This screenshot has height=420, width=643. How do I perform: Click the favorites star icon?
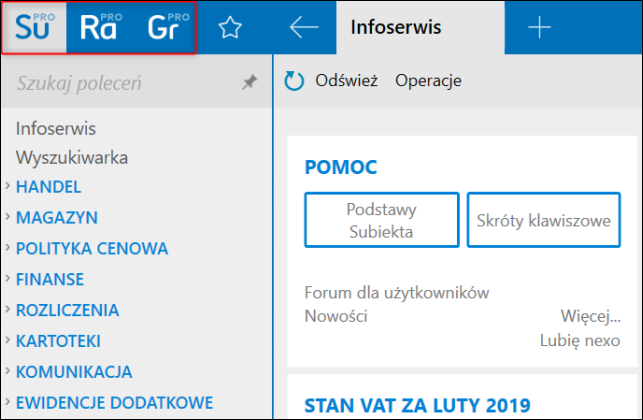231,28
